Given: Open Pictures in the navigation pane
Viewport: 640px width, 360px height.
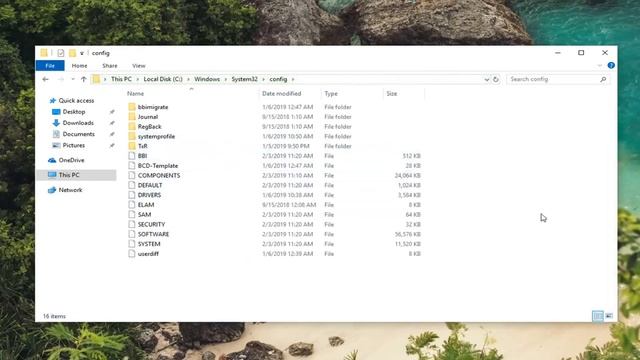Looking at the screenshot, I should click(73, 145).
